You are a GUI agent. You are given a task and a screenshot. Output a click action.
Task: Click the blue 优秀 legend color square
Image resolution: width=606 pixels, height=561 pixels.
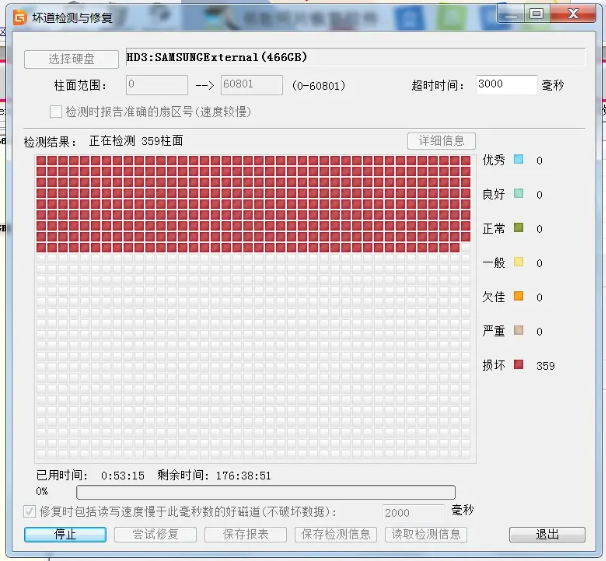518,160
